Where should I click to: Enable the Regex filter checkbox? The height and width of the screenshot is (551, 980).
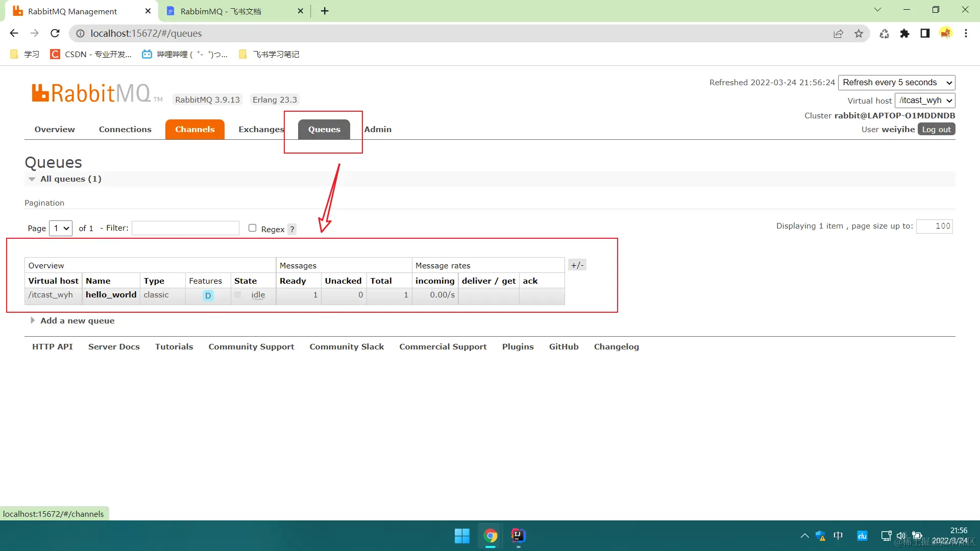coord(252,228)
